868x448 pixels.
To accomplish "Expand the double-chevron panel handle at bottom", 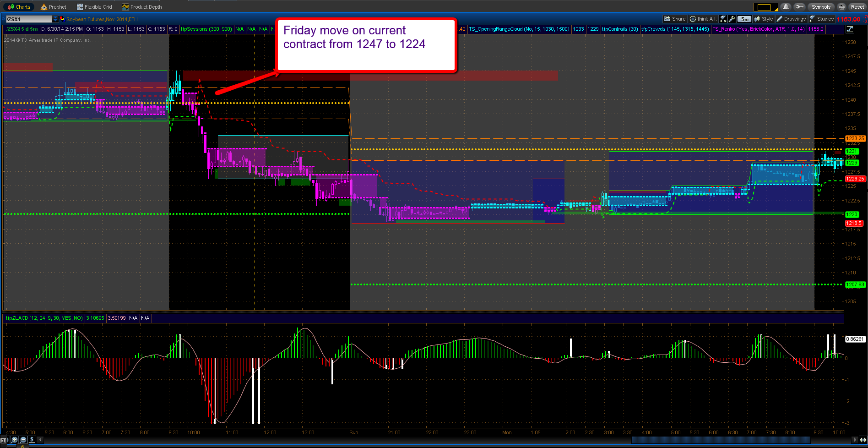I will [x=22, y=446].
